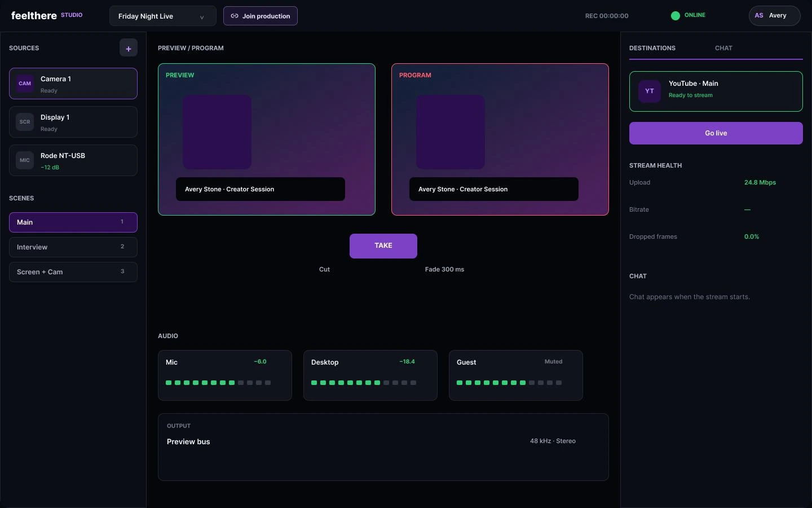This screenshot has height=508, width=812.
Task: Toggle the Guest channel Muted label
Action: [553, 362]
